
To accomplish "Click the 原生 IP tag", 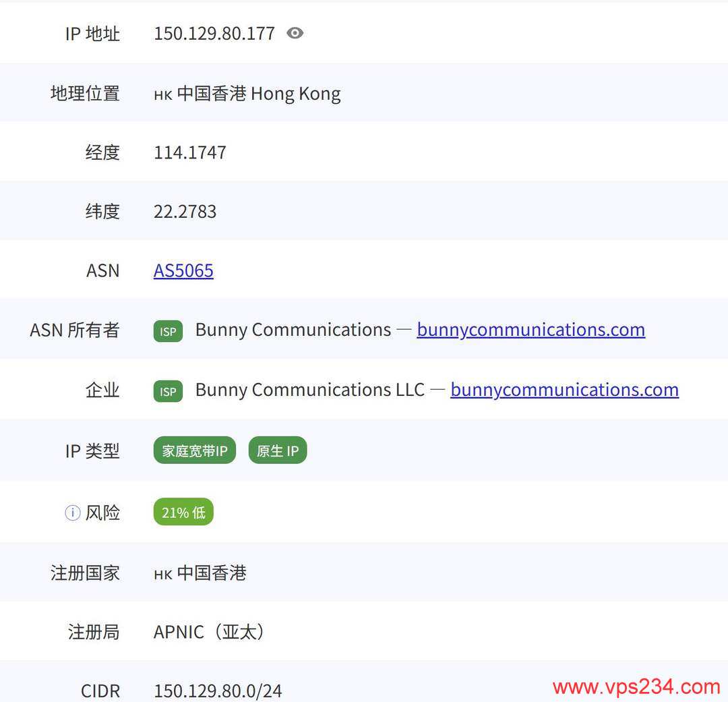I will 278,450.
